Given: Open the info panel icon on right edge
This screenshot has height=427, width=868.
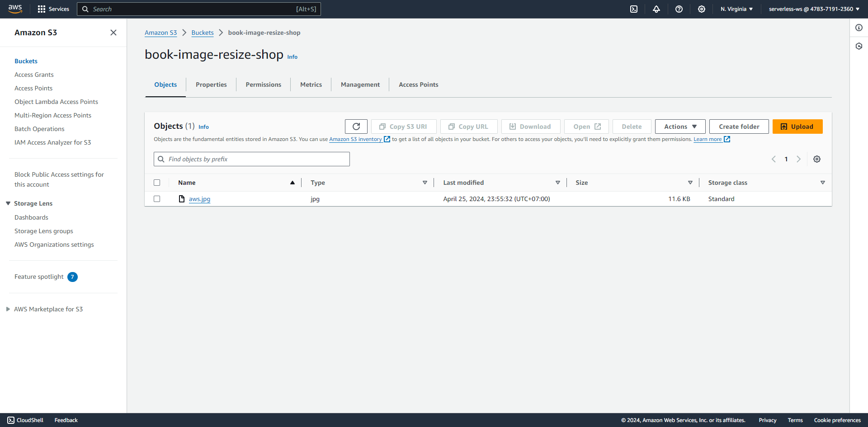Looking at the screenshot, I should [859, 28].
